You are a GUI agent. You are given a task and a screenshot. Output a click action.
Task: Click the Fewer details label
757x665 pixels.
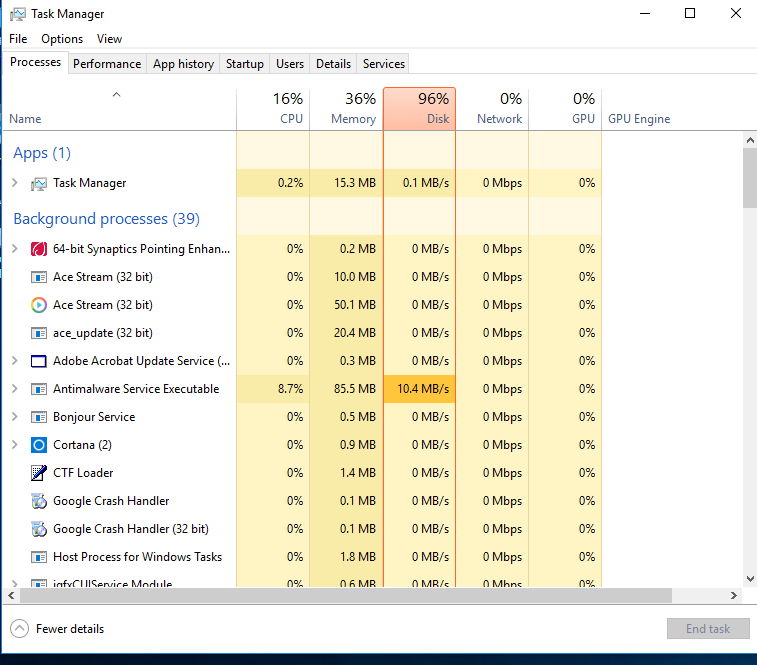point(70,629)
